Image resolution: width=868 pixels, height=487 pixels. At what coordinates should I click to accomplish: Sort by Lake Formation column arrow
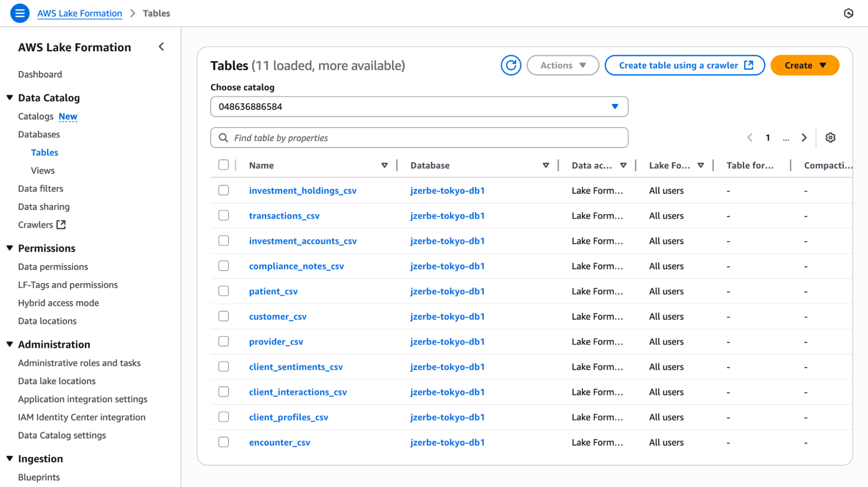(x=700, y=166)
